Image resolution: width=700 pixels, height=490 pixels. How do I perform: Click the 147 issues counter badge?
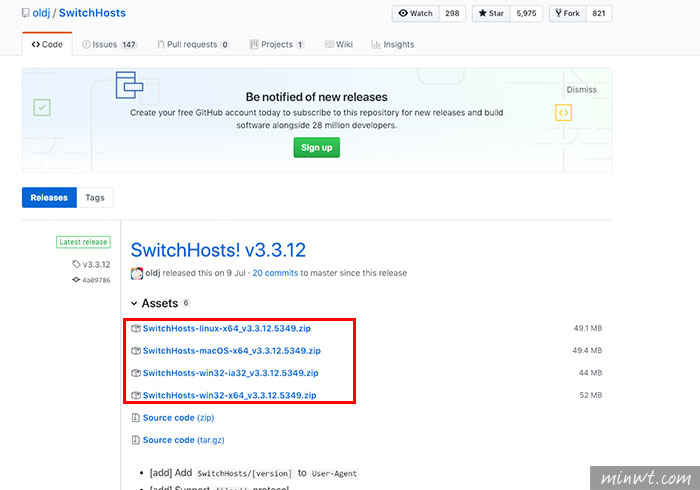[x=129, y=45]
